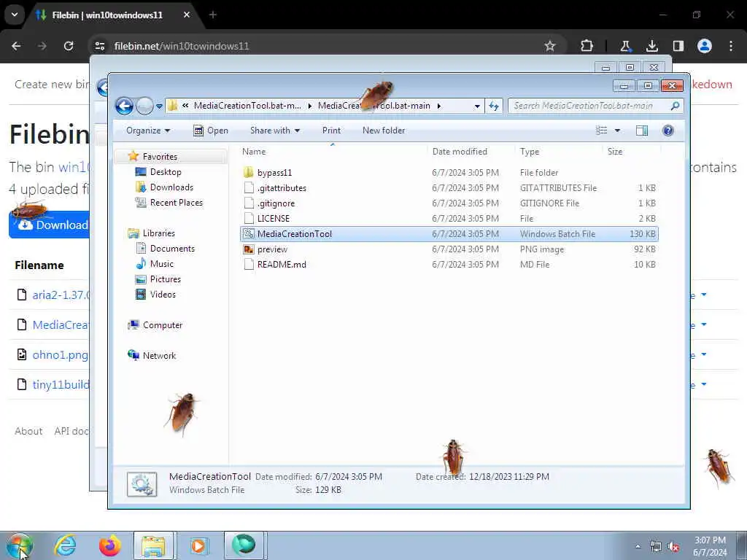This screenshot has height=560, width=747.
Task: Click the ohno1.png link on Filebin
Action: tap(60, 355)
